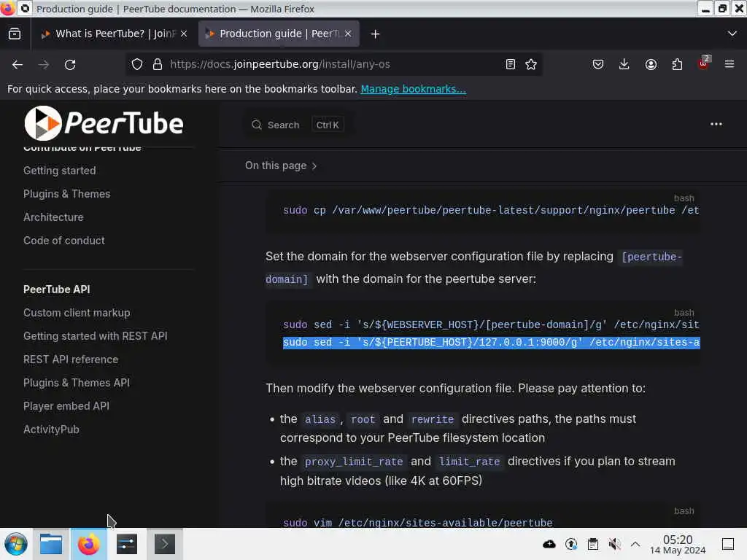Click the docs Search box
Viewport: 747px width, 560px height.
coord(298,125)
